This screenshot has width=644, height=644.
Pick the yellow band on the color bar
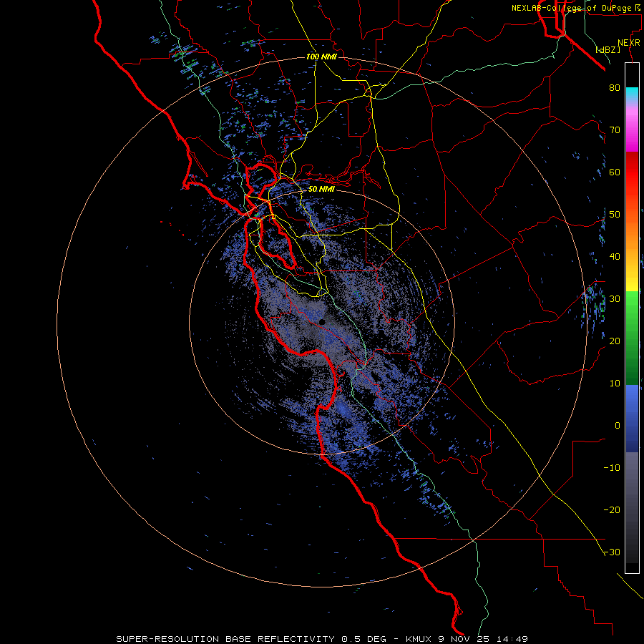(632, 281)
